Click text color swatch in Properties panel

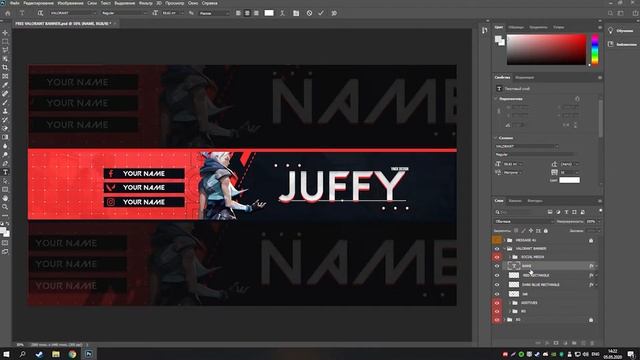coord(569,180)
